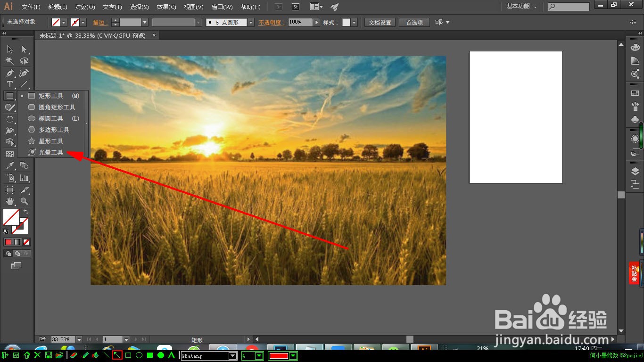Click the Fill color swatch in toolbox
This screenshot has height=362, width=644.
click(x=11, y=217)
